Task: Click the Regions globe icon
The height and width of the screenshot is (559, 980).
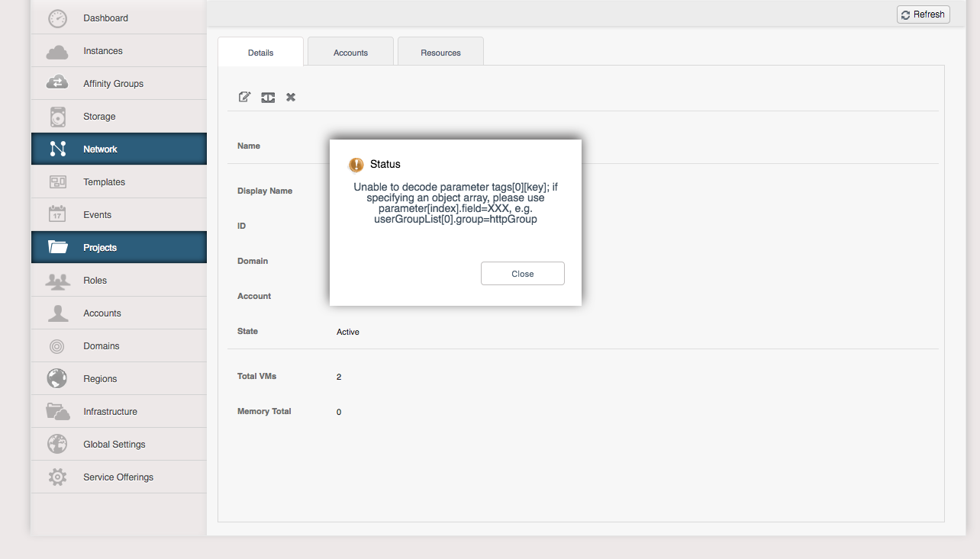Action: pos(57,378)
